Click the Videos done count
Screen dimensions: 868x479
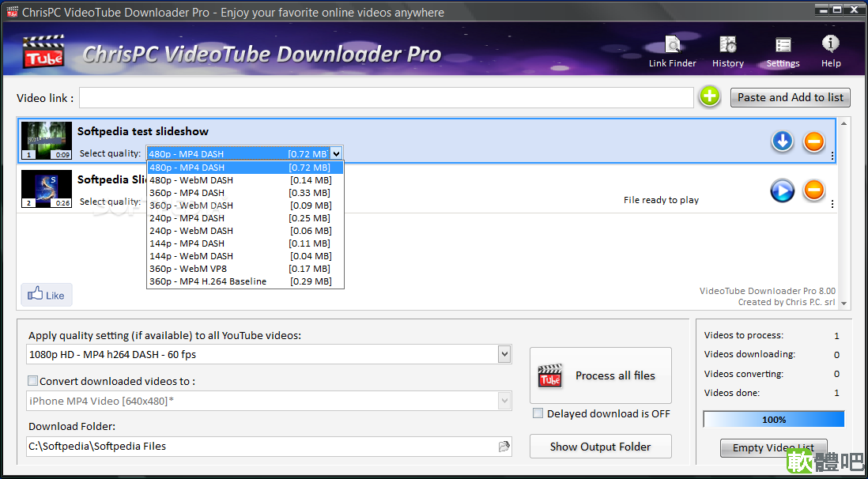click(x=836, y=393)
